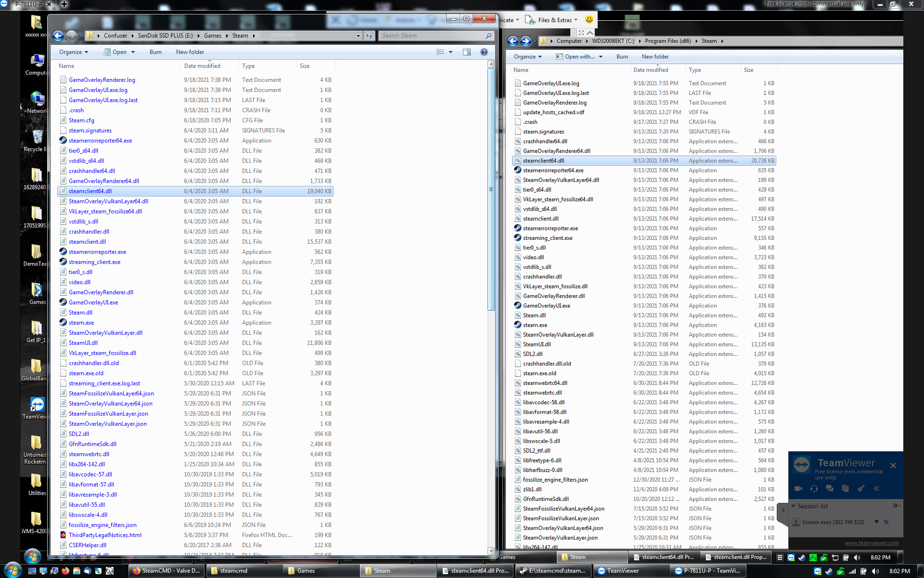Click the Steam icon in the system tray

[802, 558]
